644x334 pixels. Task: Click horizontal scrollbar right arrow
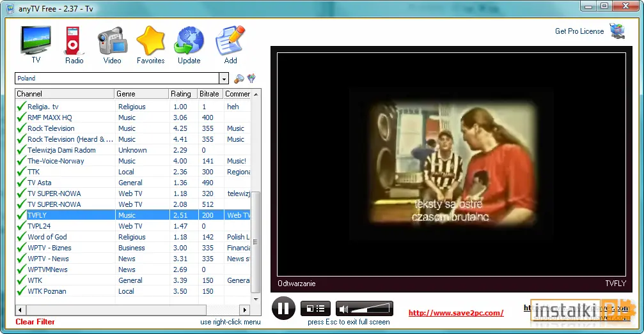[245, 310]
